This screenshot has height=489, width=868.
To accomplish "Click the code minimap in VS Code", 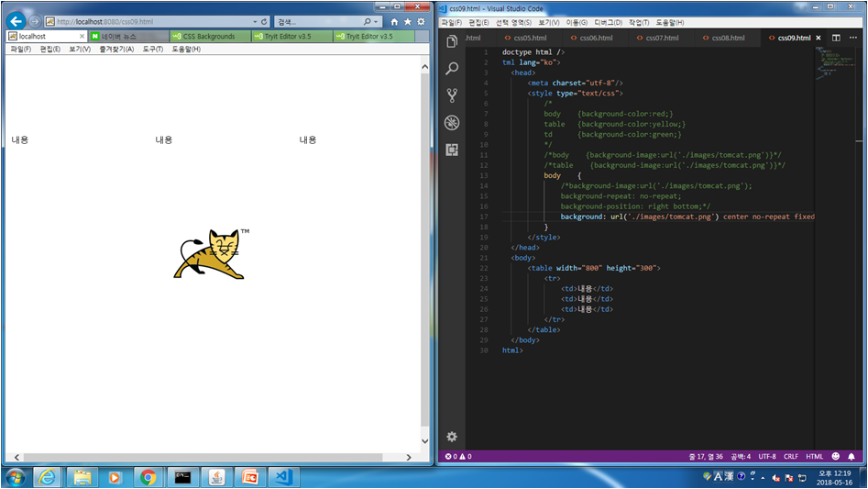I will click(834, 62).
